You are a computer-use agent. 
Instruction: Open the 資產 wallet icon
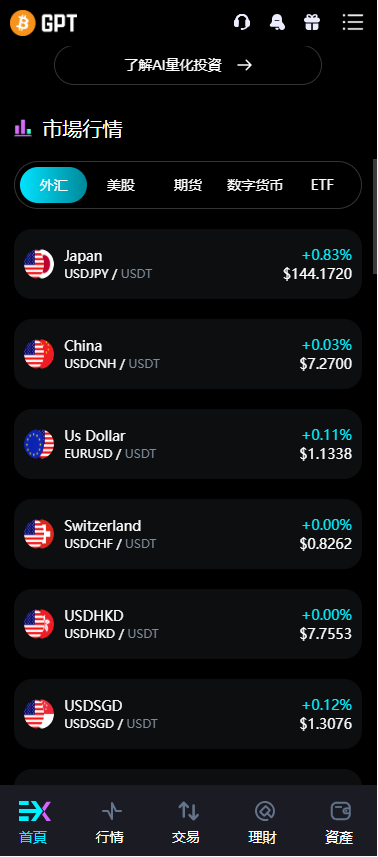340,811
